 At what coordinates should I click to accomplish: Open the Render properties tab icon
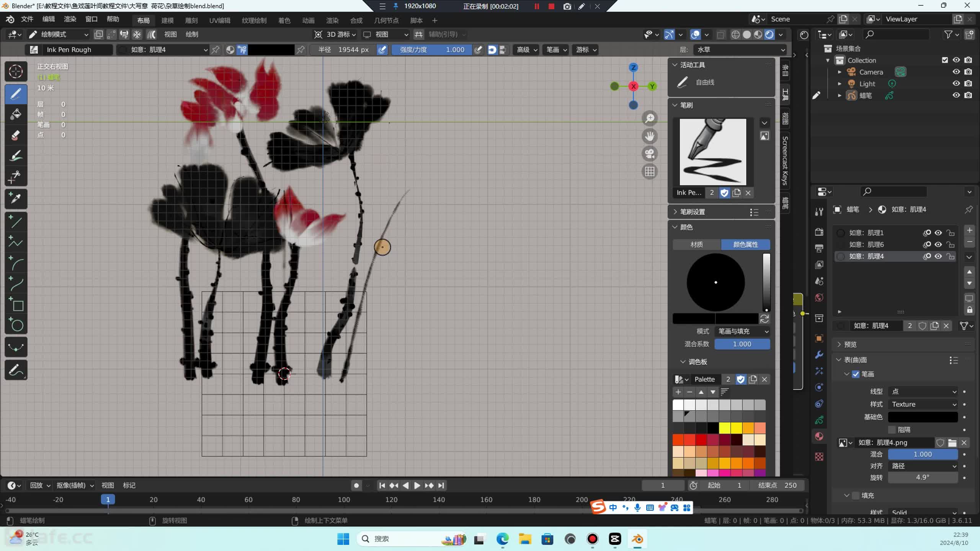pos(819,232)
